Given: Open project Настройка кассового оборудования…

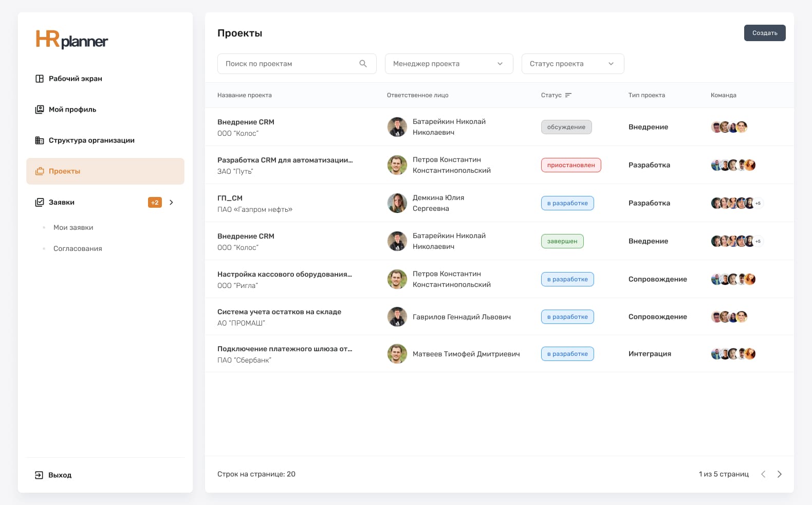Looking at the screenshot, I should (x=285, y=274).
